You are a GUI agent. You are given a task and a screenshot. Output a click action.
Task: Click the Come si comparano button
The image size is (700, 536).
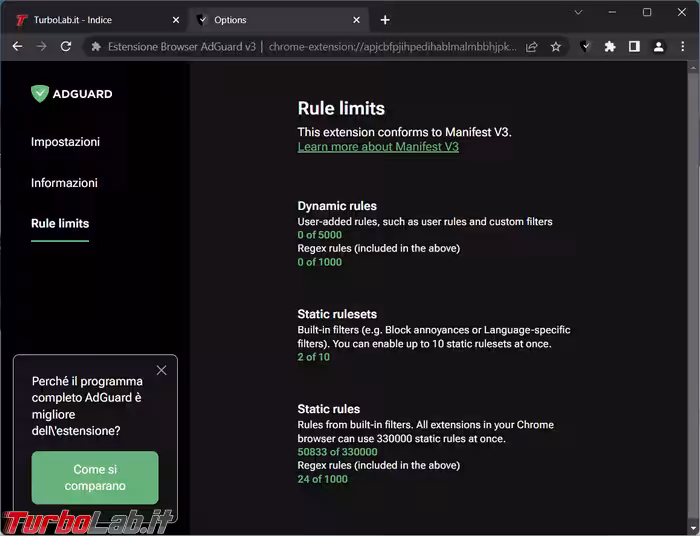pyautogui.click(x=95, y=478)
